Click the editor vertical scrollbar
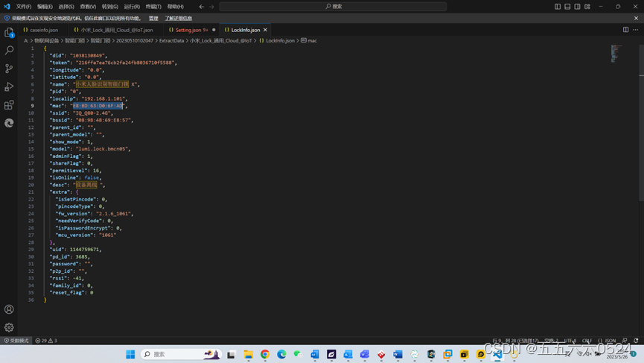This screenshot has width=644, height=363. point(641,123)
